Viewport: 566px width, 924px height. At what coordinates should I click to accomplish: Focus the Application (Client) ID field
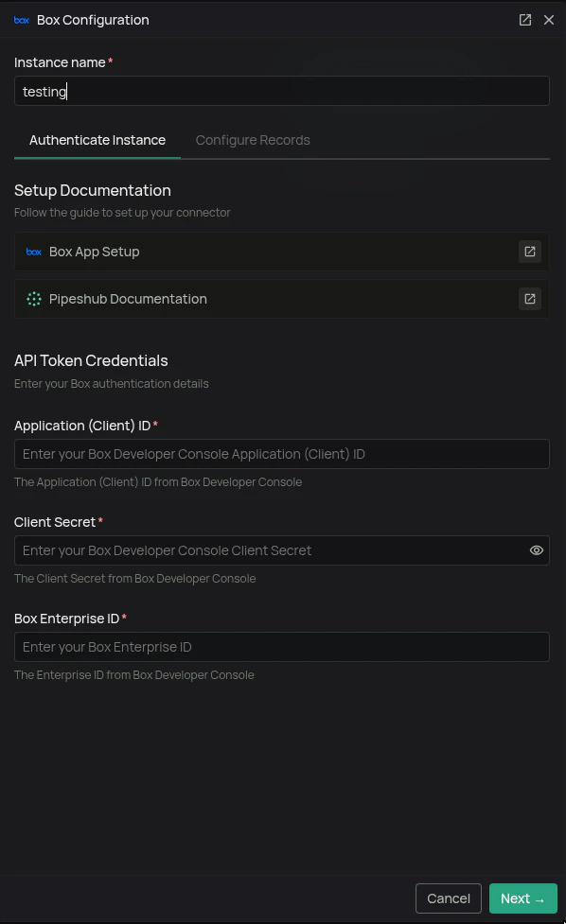point(282,454)
